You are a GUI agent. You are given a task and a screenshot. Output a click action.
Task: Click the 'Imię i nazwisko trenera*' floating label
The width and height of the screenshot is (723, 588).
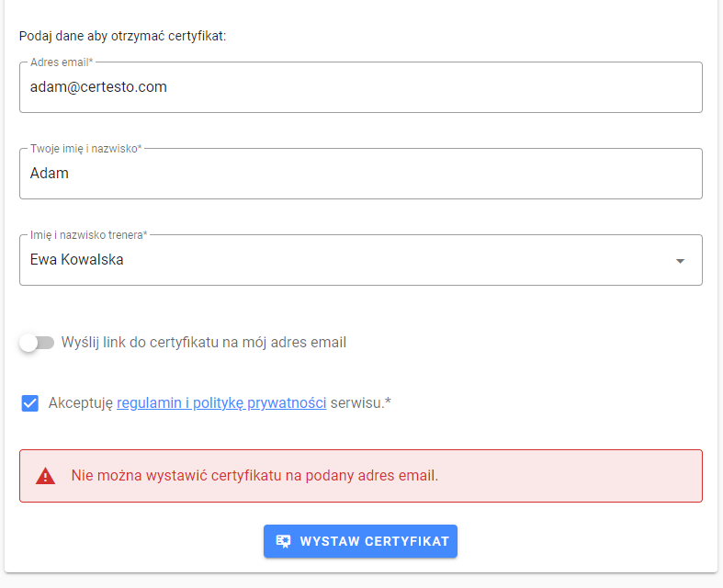pos(88,234)
